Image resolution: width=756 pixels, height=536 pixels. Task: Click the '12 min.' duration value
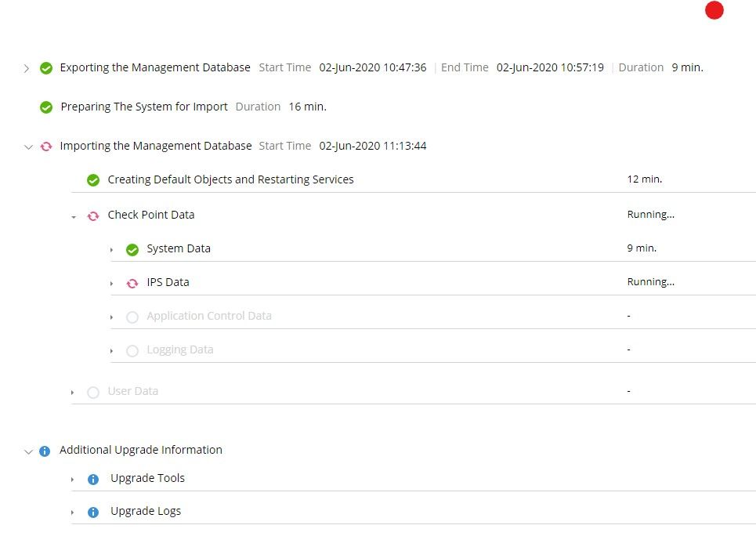[x=645, y=179]
